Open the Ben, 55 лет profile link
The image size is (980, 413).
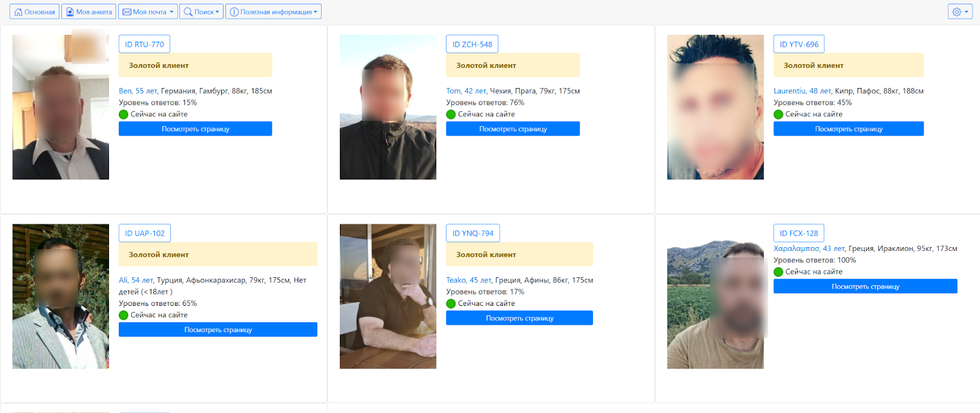(x=138, y=91)
